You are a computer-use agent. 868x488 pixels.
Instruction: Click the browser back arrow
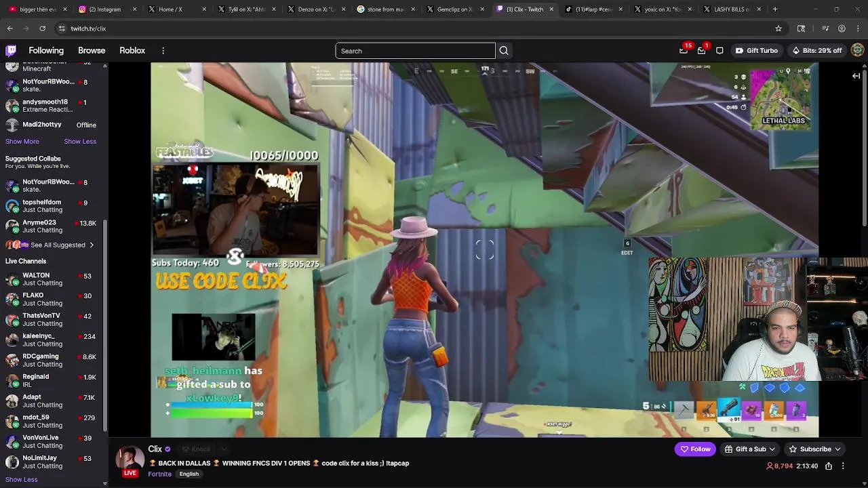point(9,28)
